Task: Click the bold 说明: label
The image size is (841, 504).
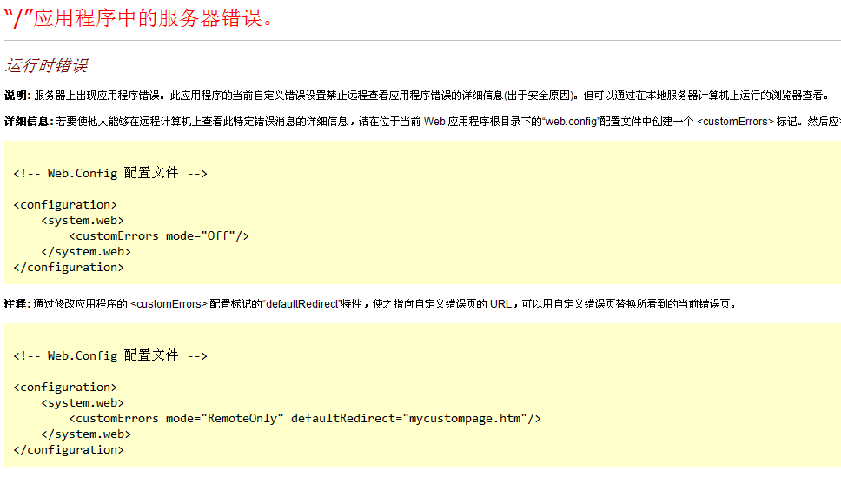Action: pos(17,96)
